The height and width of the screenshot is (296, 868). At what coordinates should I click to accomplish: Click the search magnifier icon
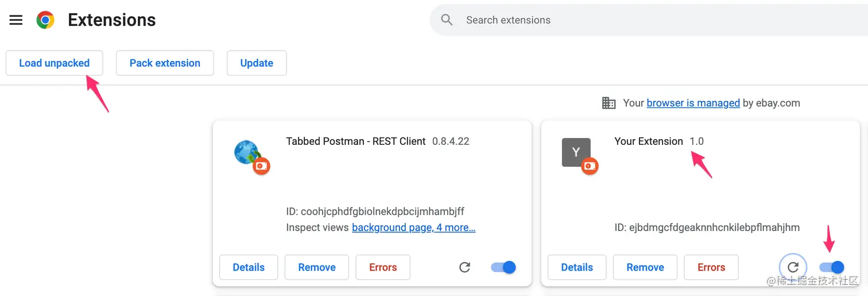click(447, 20)
